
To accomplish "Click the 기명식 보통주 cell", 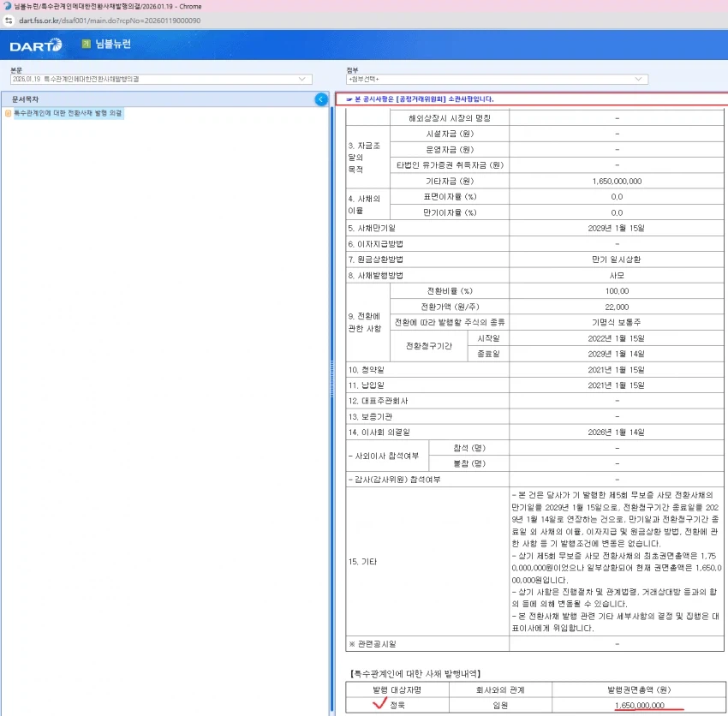I will pos(616,322).
